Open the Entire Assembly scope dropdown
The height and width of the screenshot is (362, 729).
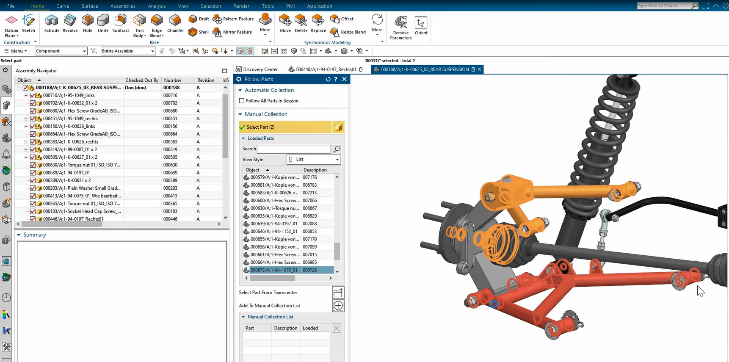point(128,51)
